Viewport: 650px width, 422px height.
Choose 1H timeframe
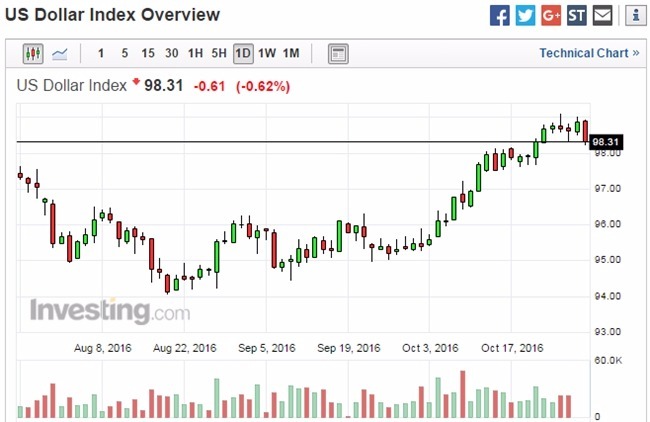coord(195,53)
